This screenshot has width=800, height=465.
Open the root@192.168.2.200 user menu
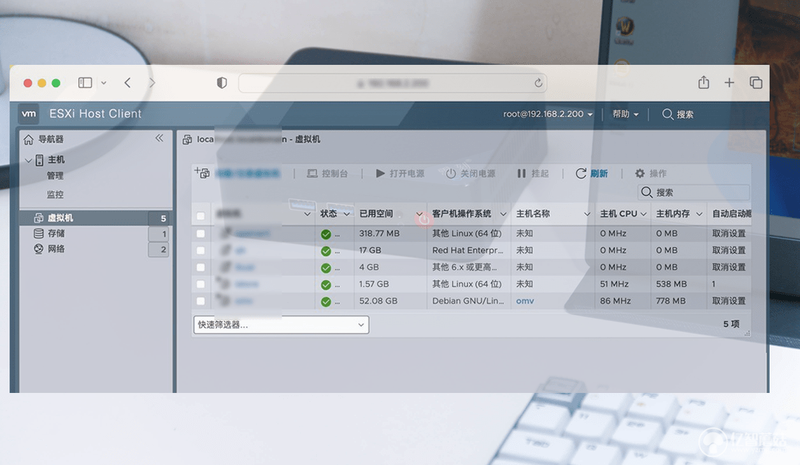(x=548, y=114)
